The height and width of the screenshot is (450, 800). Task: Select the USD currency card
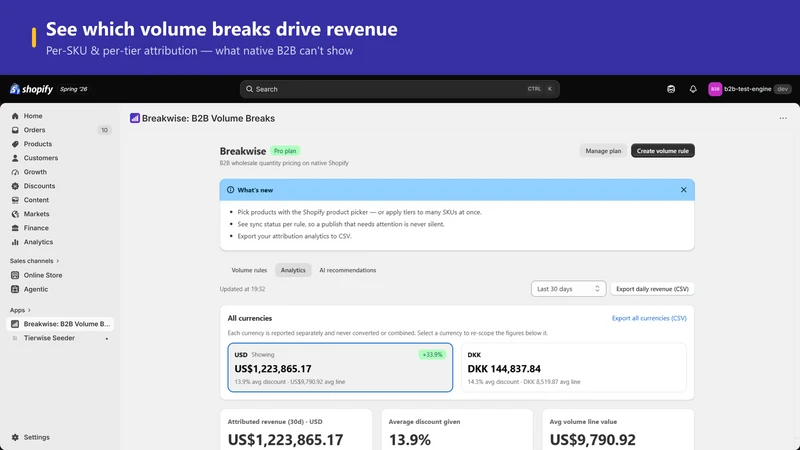340,367
